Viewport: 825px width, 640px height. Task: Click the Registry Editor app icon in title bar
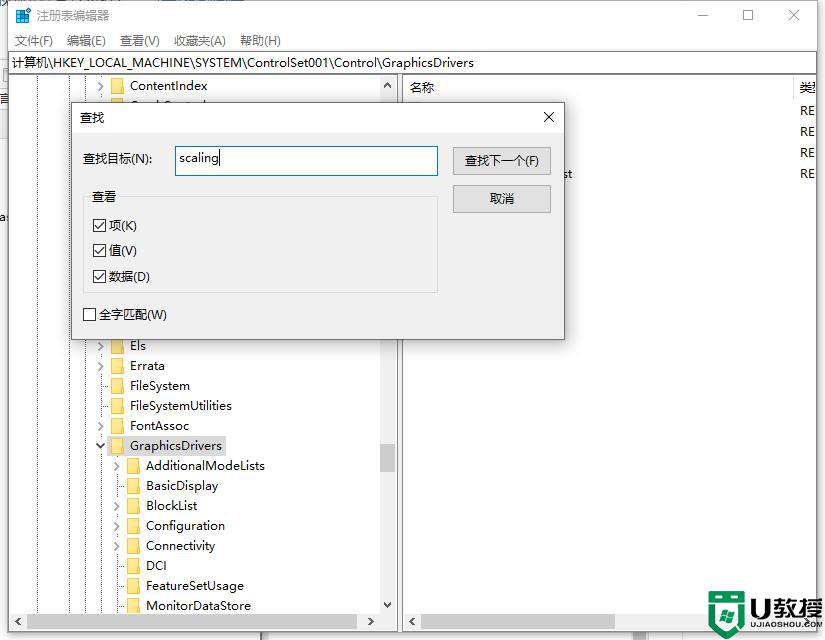[x=22, y=15]
